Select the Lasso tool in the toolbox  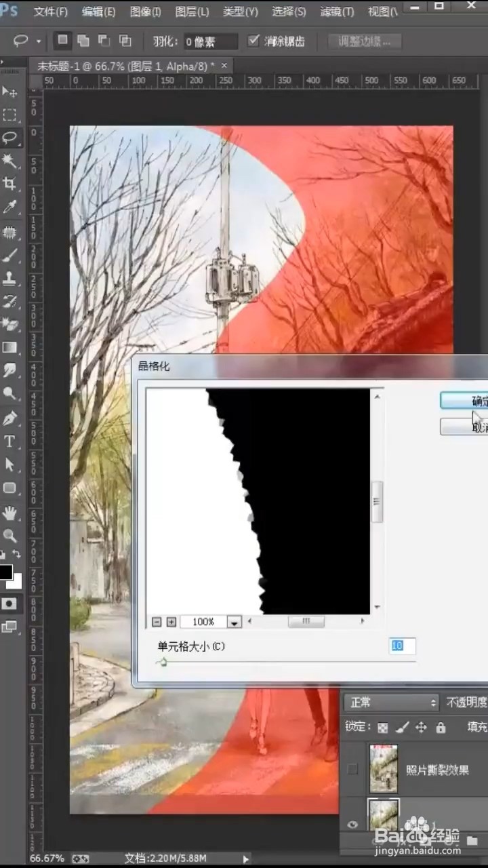click(9, 137)
